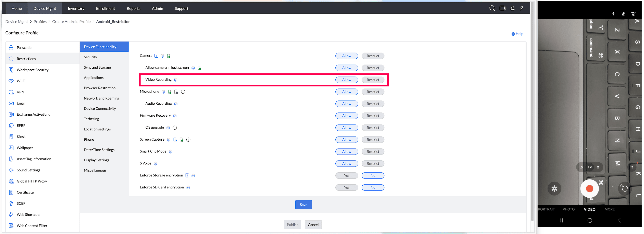
Task: Click the rocket icon in top navigation
Action: [x=512, y=8]
